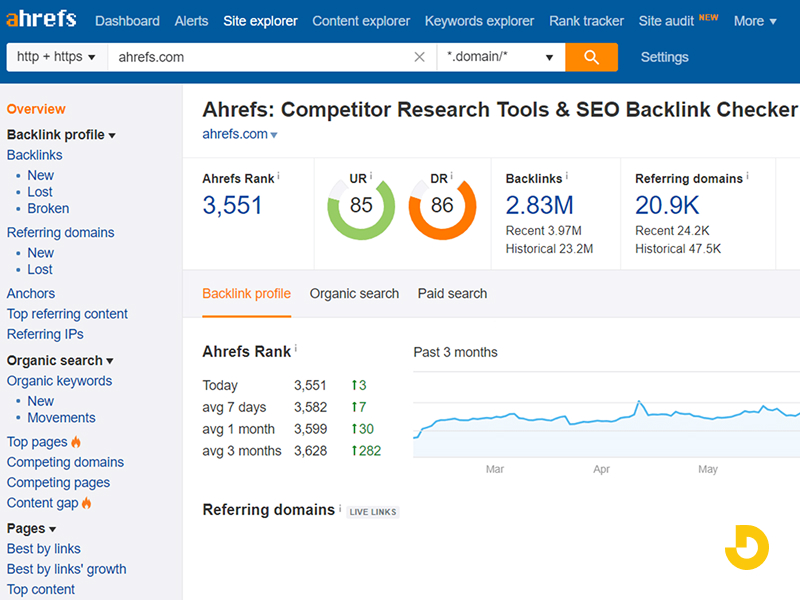Image resolution: width=800 pixels, height=600 pixels.
Task: Open the http + https protocol dropdown
Action: pos(55,57)
